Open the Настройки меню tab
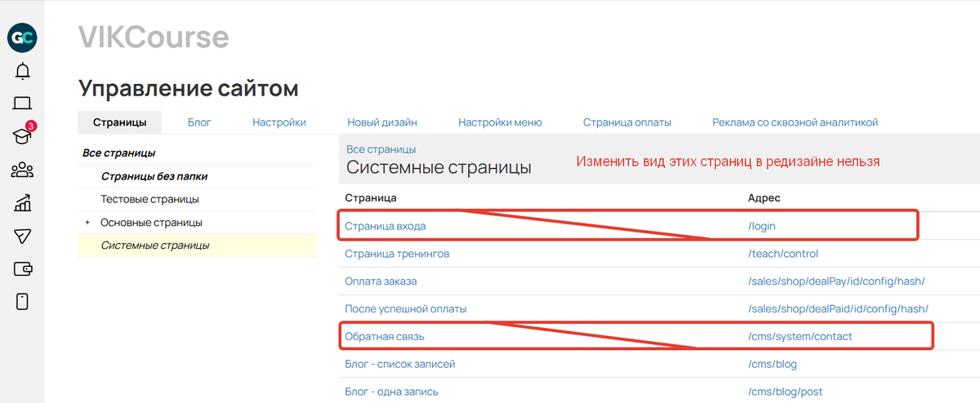The height and width of the screenshot is (403, 980). (x=500, y=122)
